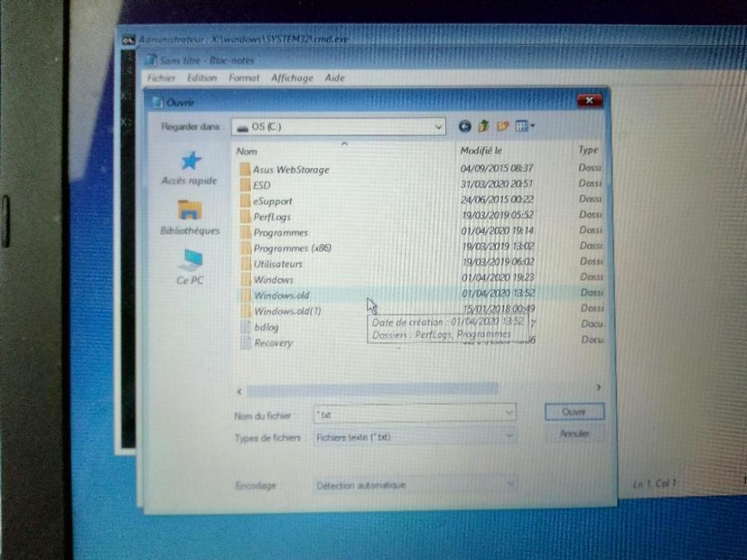Click the Up one level folder icon
747x560 pixels.
[483, 125]
